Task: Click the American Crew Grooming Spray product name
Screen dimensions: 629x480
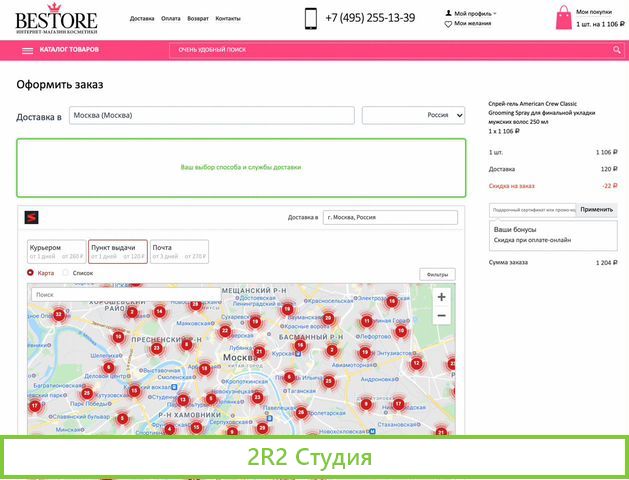Action: coord(542,113)
